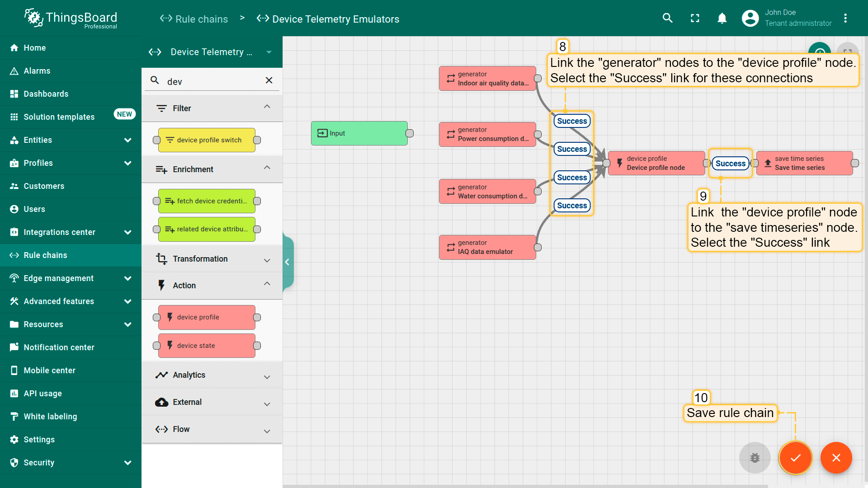This screenshot has height=488, width=868.
Task: Click the node search input field
Action: (x=212, y=81)
